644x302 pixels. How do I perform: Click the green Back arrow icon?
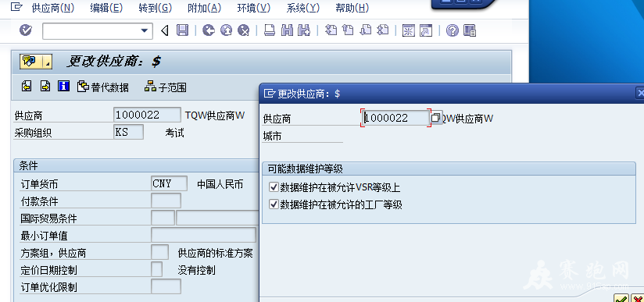(209, 30)
